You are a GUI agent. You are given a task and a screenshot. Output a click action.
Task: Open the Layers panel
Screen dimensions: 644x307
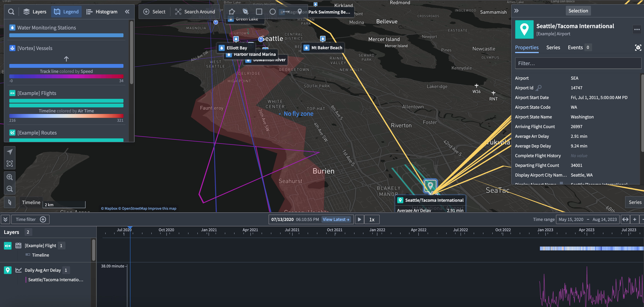click(35, 12)
